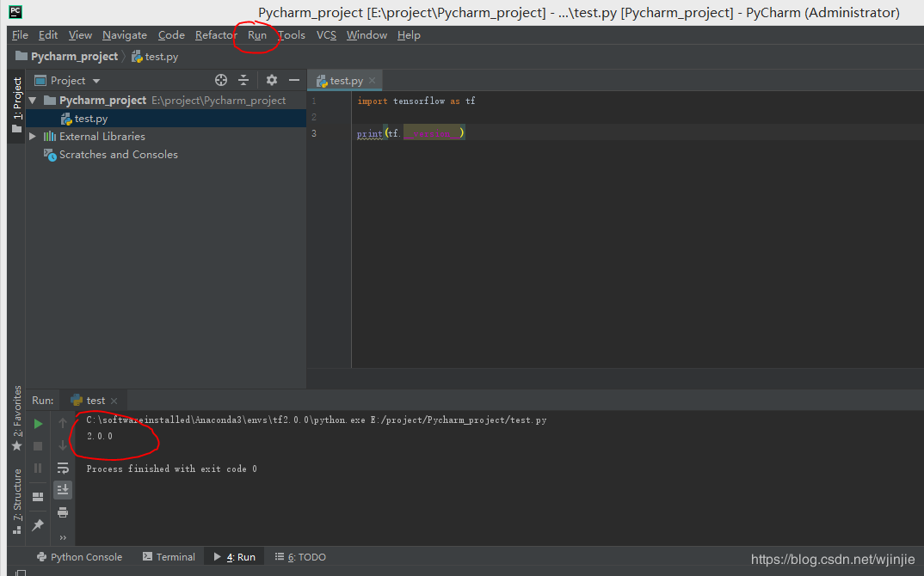The height and width of the screenshot is (576, 924).
Task: Close the test run tab
Action: (x=114, y=401)
